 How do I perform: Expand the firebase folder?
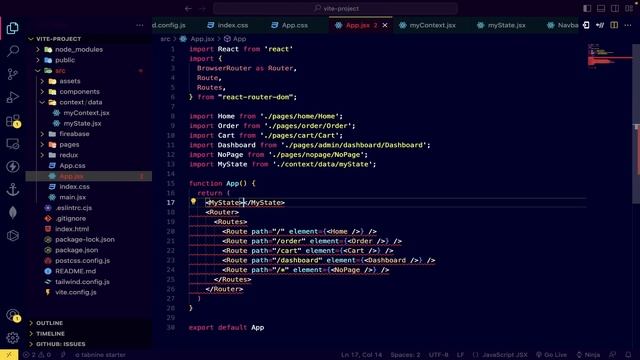42,134
